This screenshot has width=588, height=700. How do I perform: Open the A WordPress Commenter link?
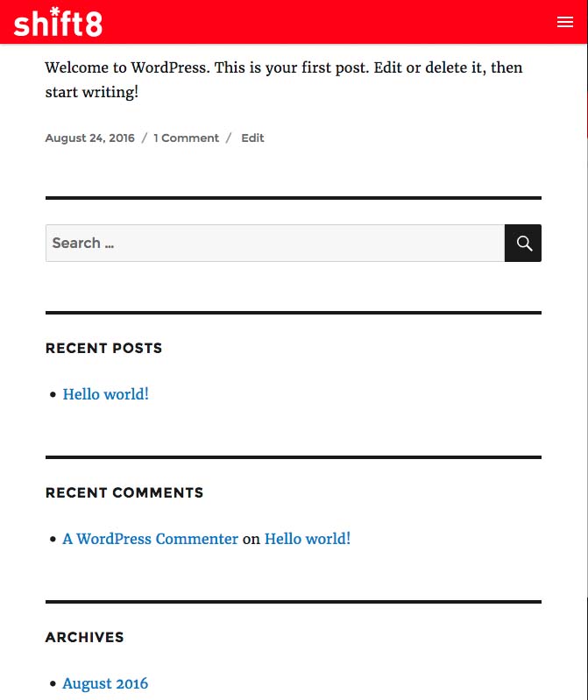[150, 539]
